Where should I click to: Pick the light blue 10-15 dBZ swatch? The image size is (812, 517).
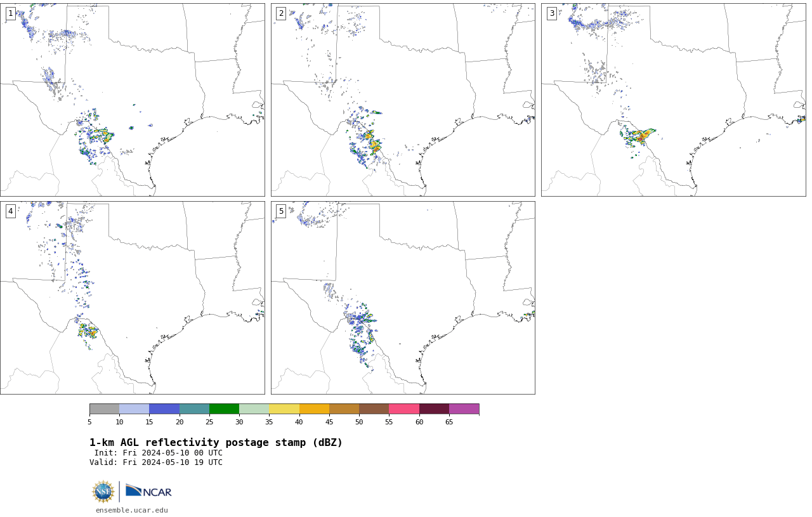pos(134,409)
